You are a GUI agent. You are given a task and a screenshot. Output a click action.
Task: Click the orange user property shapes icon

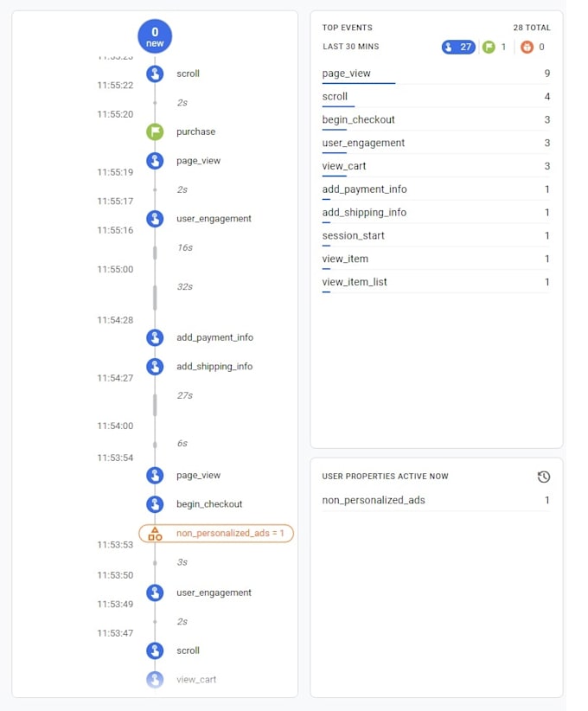point(155,534)
